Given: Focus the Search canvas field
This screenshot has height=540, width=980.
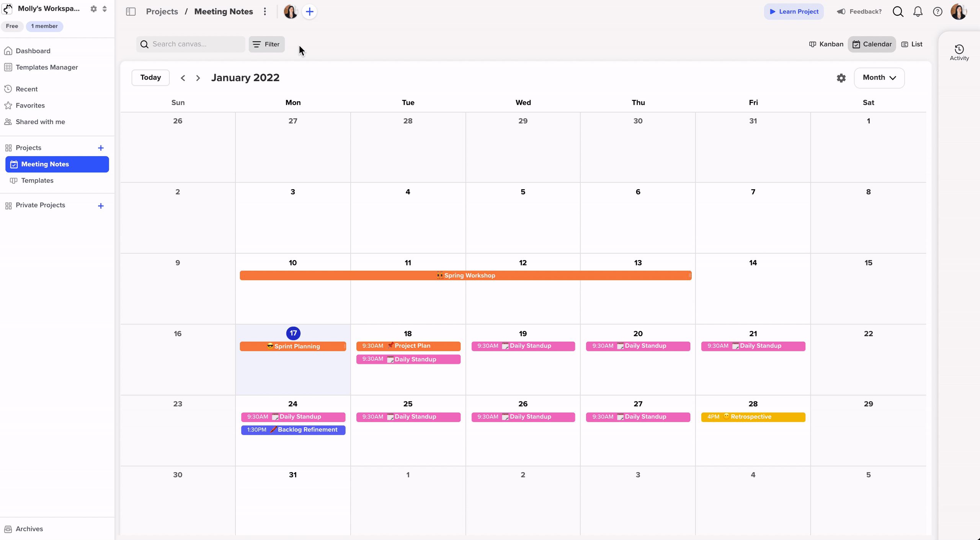Looking at the screenshot, I should tap(195, 44).
